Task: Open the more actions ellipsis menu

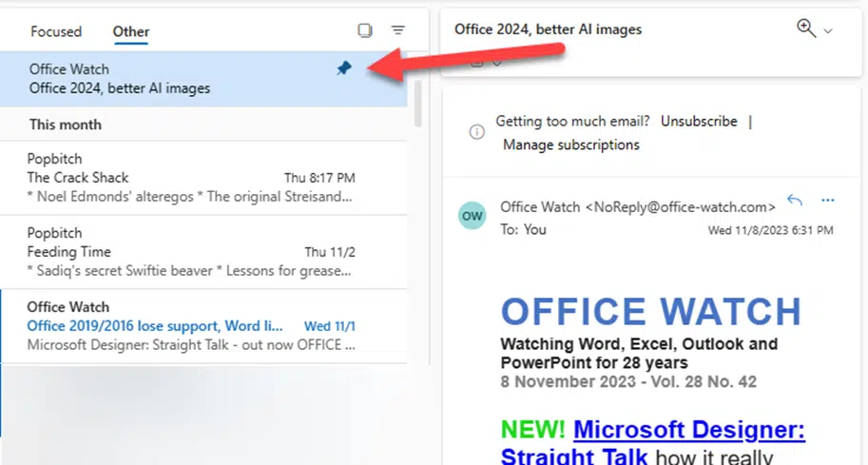Action: 827,201
